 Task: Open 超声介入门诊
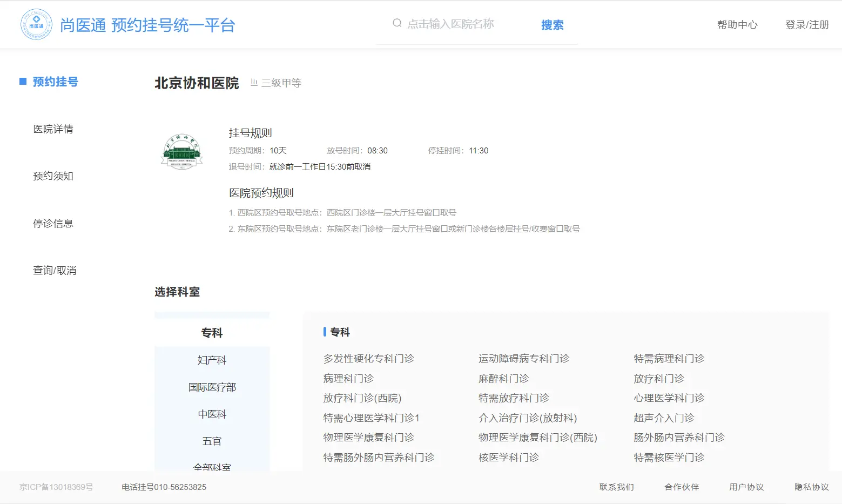[664, 418]
